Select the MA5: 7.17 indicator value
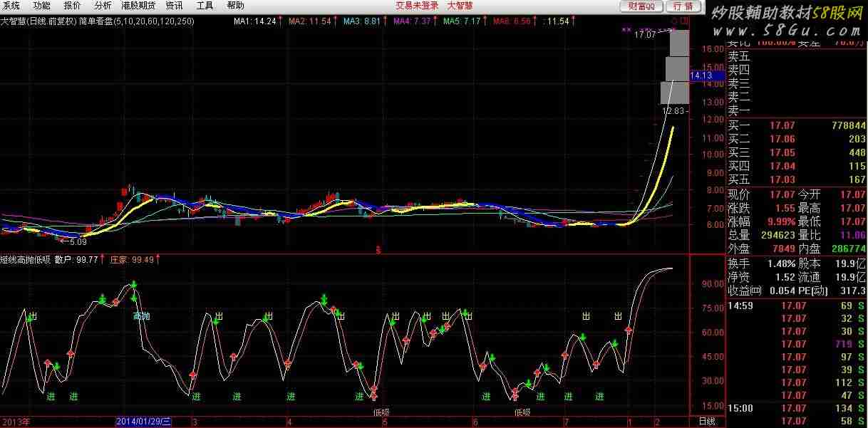This screenshot has height=428, width=868. click(x=462, y=21)
